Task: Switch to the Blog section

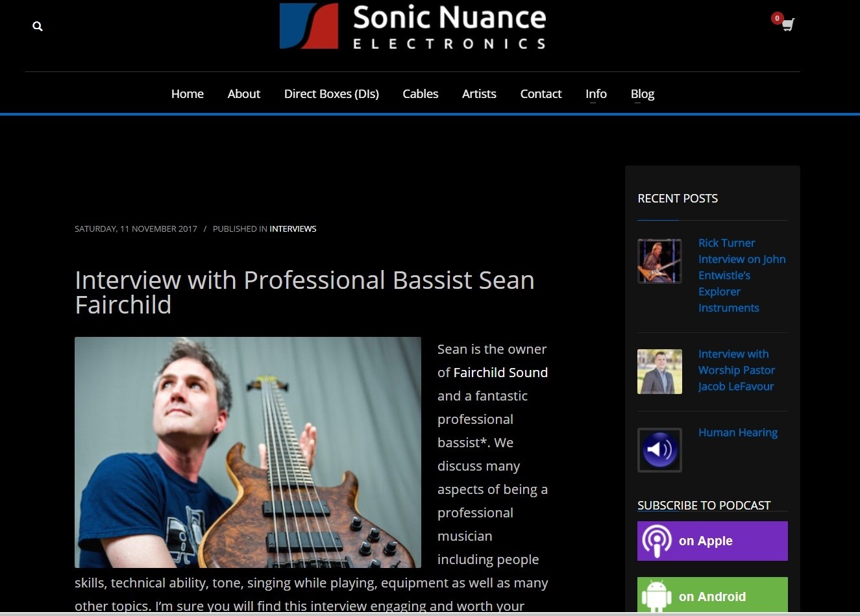Action: (x=642, y=93)
